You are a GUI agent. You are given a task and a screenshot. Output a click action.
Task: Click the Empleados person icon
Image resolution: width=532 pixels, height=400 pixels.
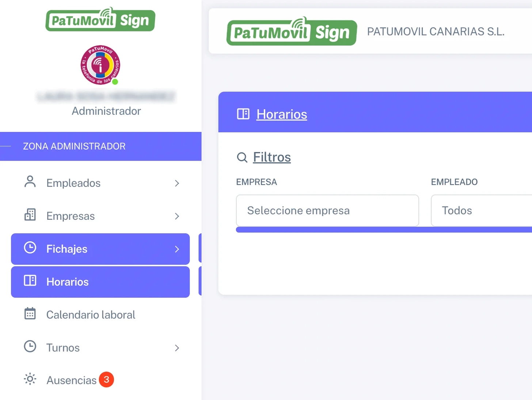click(x=30, y=182)
